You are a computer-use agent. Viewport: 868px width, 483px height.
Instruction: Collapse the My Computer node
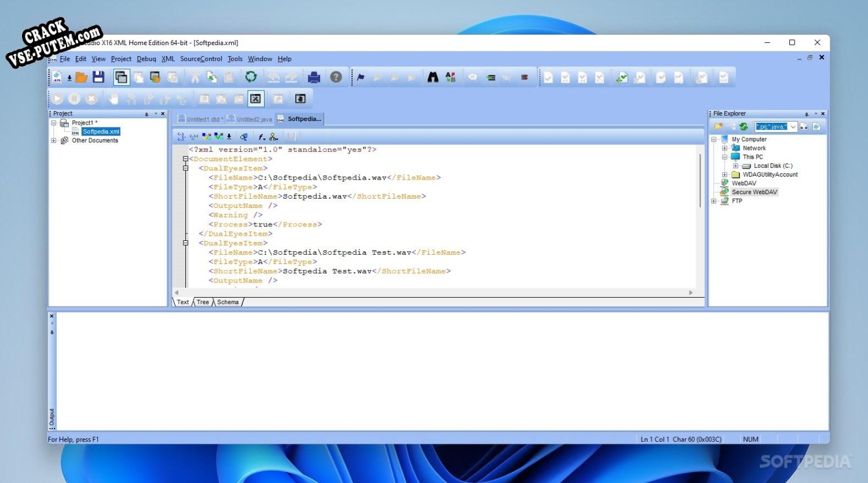click(714, 140)
